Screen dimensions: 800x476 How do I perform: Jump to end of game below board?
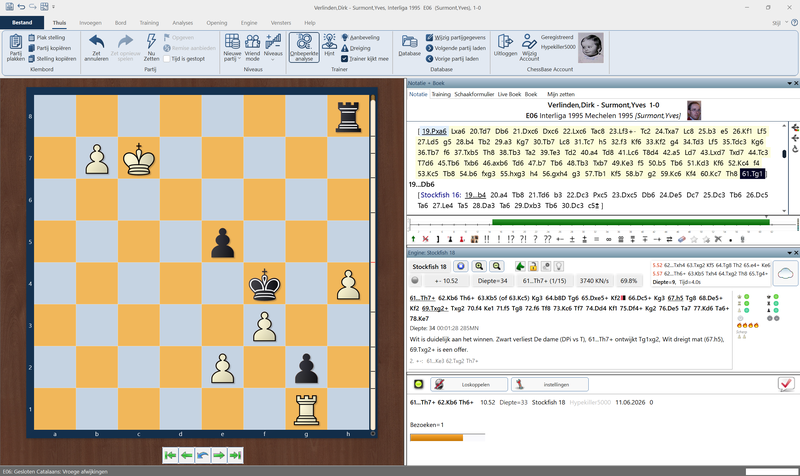point(235,455)
